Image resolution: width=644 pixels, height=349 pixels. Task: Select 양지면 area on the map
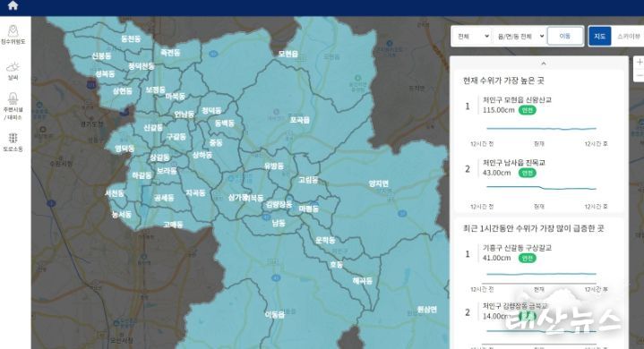tap(378, 183)
